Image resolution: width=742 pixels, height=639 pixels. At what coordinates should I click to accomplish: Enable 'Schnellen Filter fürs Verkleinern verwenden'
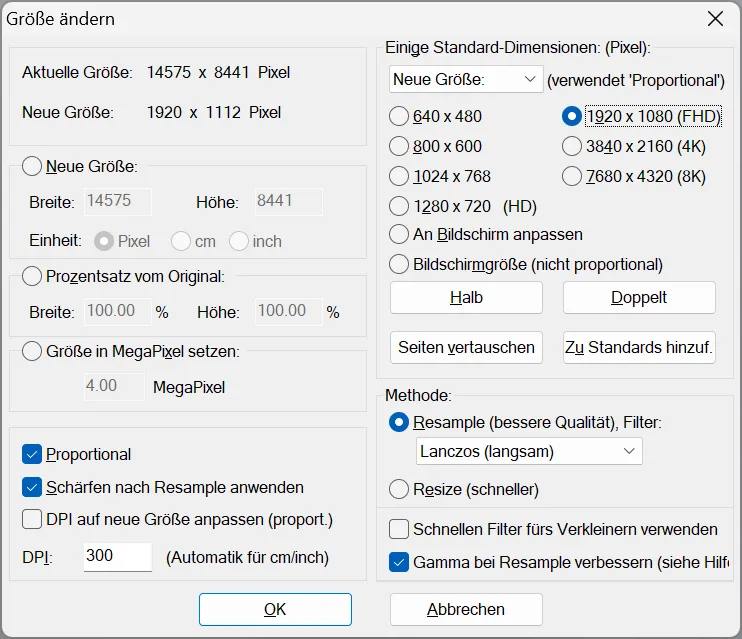pyautogui.click(x=399, y=529)
